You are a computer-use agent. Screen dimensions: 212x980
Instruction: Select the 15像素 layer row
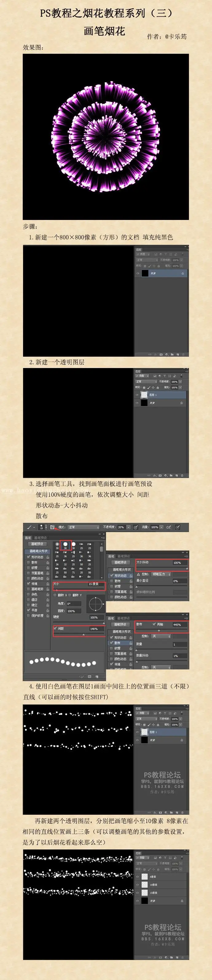point(161,893)
